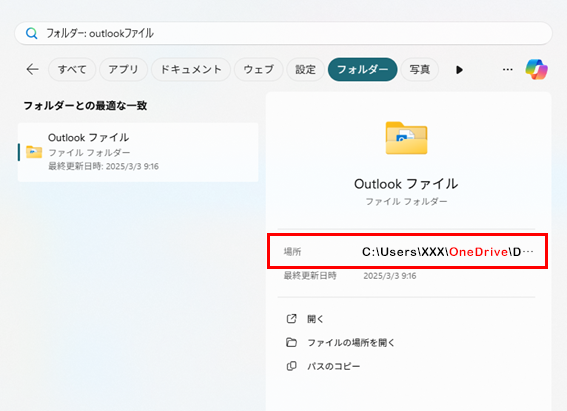This screenshot has height=411, width=567.
Task: Click the copy icon beside パスのコピー
Action: tap(291, 366)
